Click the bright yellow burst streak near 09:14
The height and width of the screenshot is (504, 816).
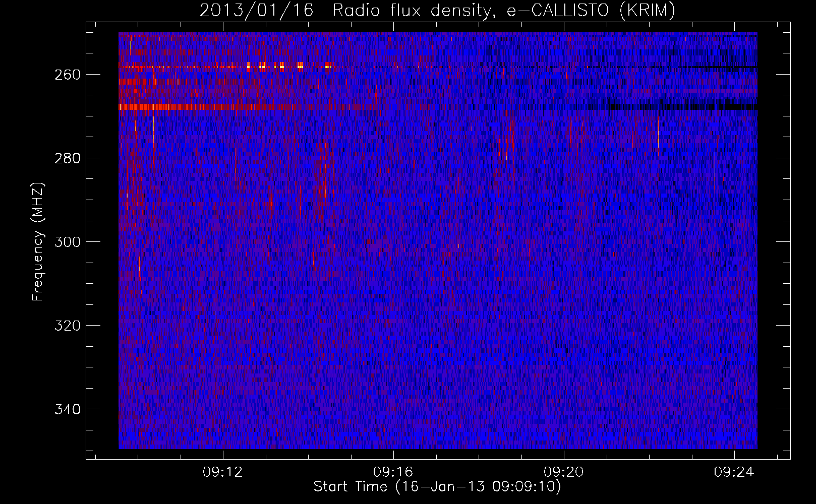coord(322,172)
